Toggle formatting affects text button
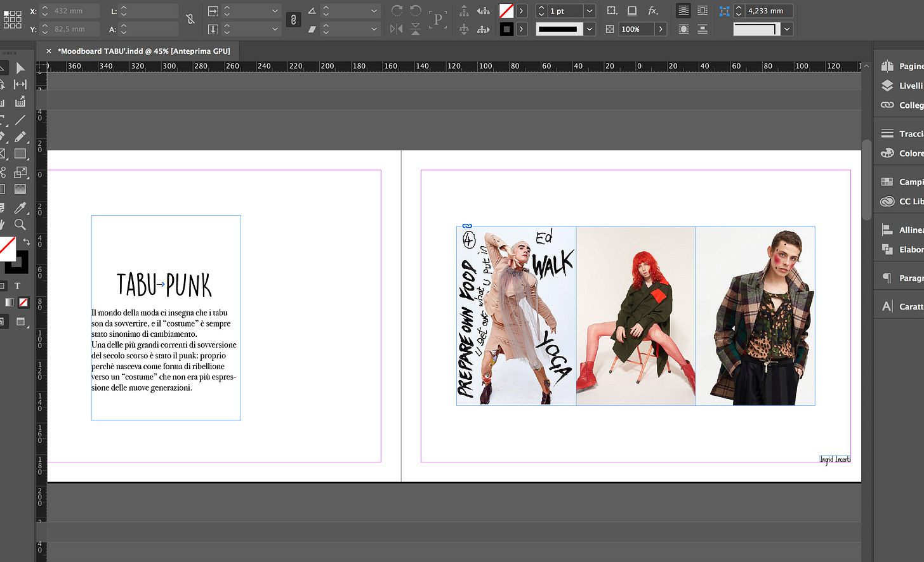Viewport: 924px width, 562px height. (x=17, y=286)
